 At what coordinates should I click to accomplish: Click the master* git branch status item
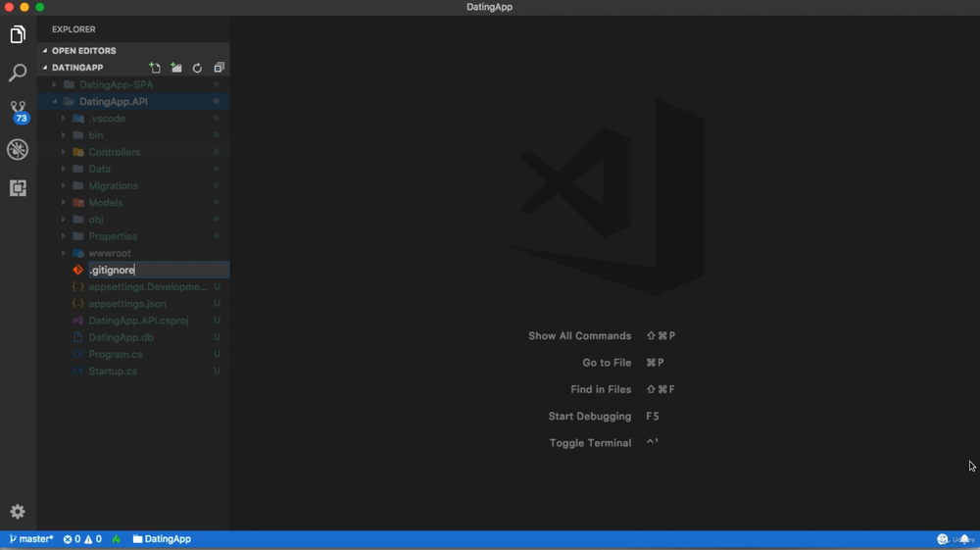(x=31, y=539)
